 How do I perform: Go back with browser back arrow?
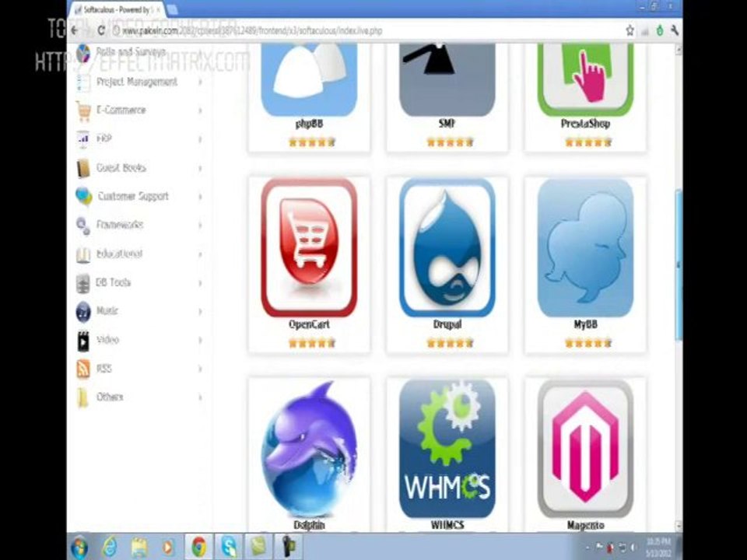pyautogui.click(x=75, y=31)
